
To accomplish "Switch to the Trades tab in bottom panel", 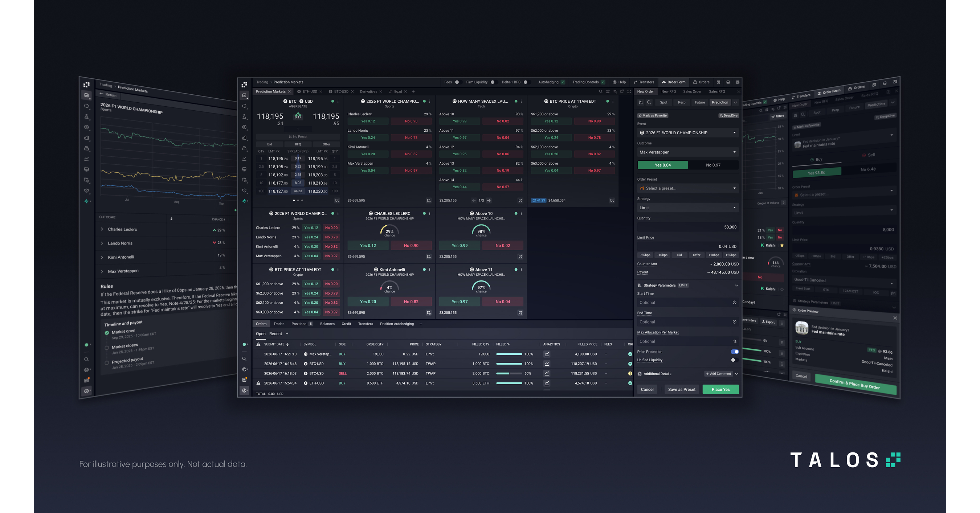I will (x=279, y=324).
